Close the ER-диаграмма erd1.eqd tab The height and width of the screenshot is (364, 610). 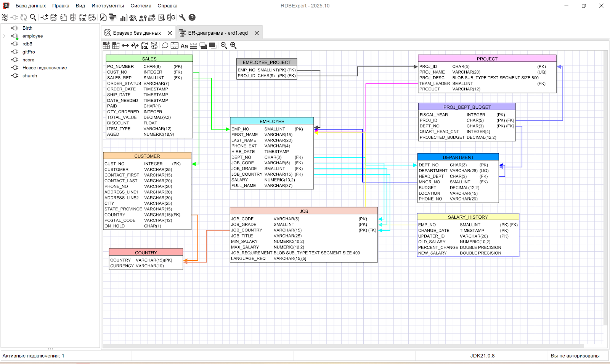point(257,33)
